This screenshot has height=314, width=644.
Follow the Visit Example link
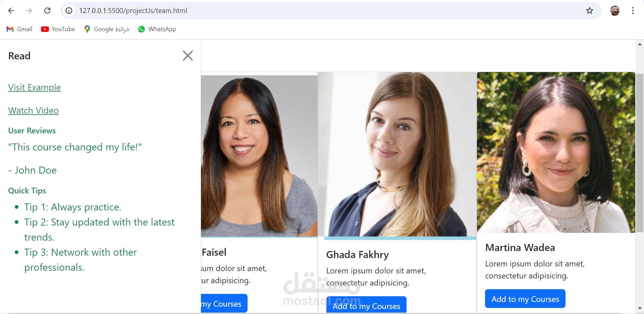35,87
